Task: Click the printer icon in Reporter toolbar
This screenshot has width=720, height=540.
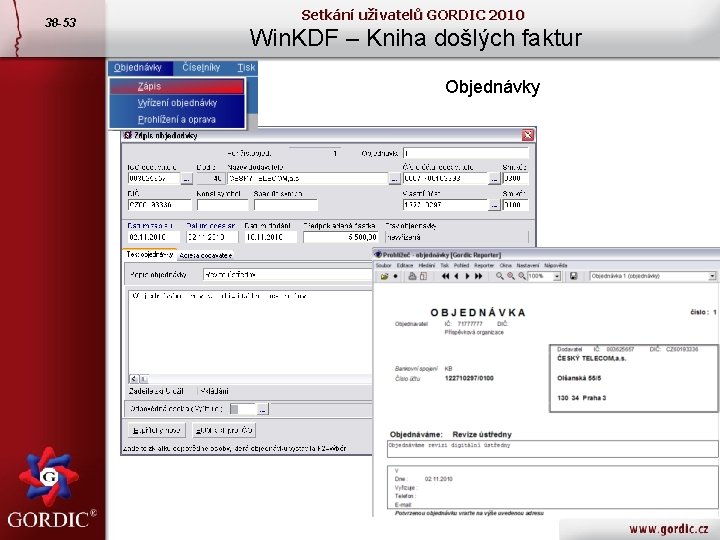Action: click(412, 276)
